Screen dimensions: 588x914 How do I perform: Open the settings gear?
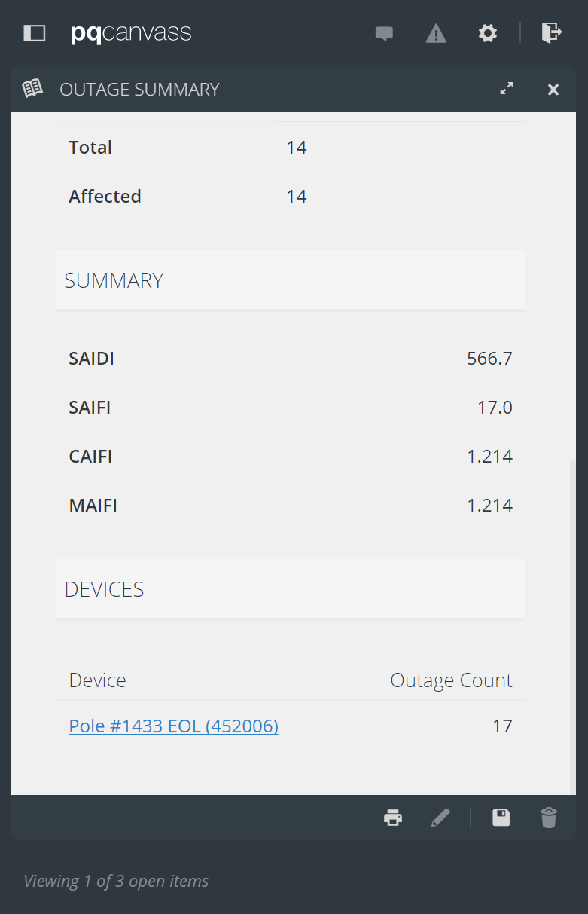coord(487,33)
